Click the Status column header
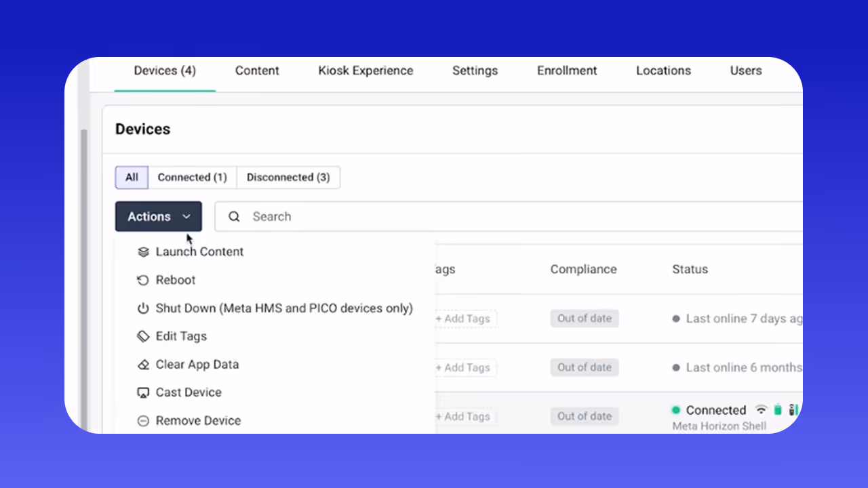Viewport: 868px width, 488px height. click(690, 269)
